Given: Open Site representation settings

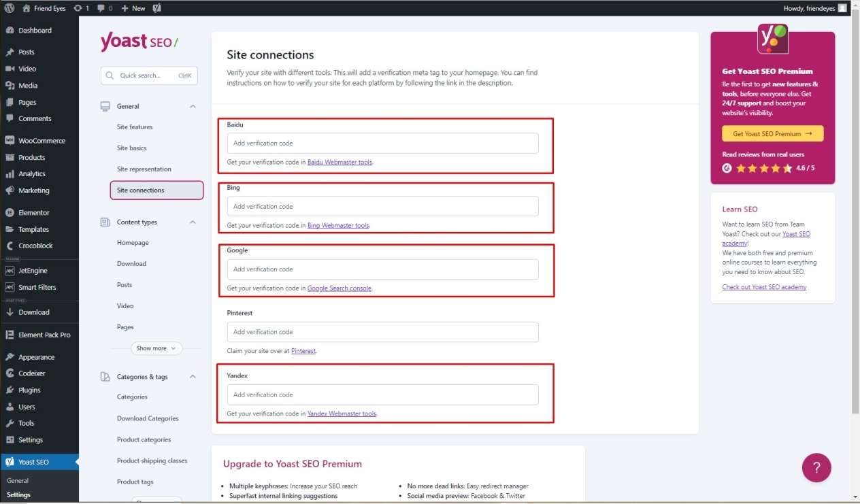Looking at the screenshot, I should click(144, 169).
